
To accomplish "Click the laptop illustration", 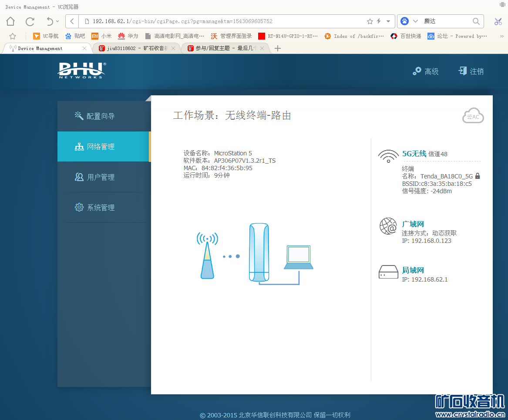I will point(299,257).
